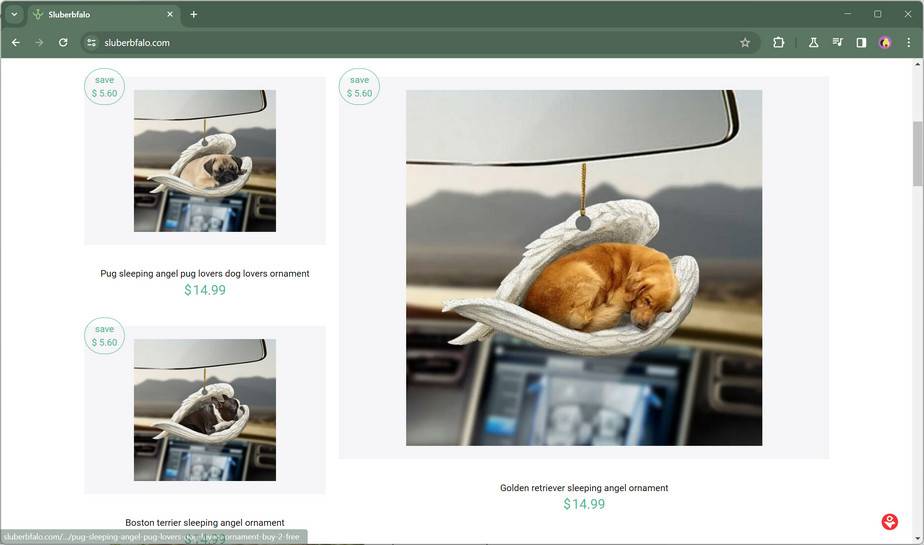The height and width of the screenshot is (545, 924).
Task: Open Chrome three-dot menu
Action: (x=909, y=42)
